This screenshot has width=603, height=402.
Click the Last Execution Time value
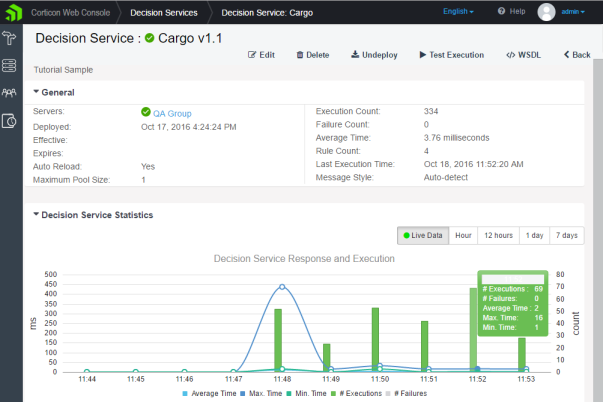click(x=473, y=164)
